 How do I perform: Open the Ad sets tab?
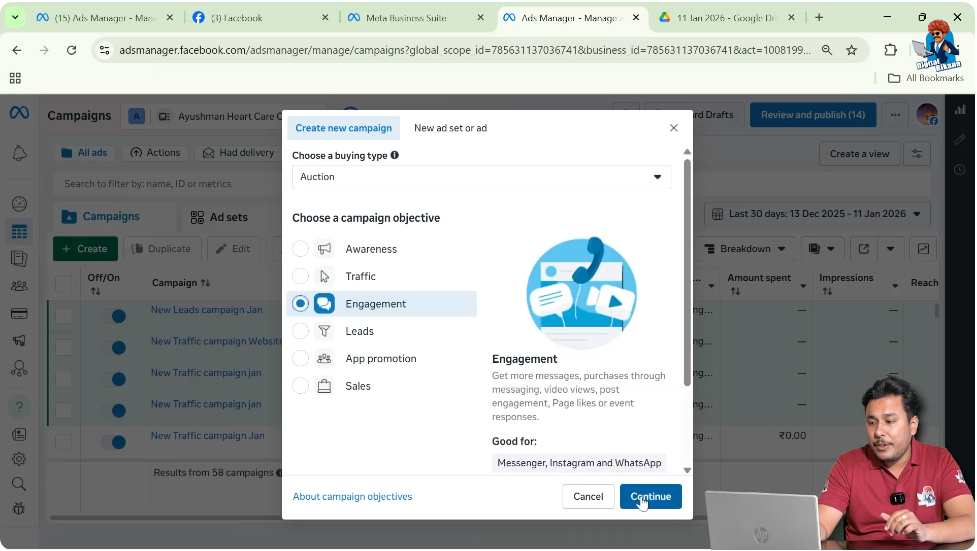(x=219, y=217)
